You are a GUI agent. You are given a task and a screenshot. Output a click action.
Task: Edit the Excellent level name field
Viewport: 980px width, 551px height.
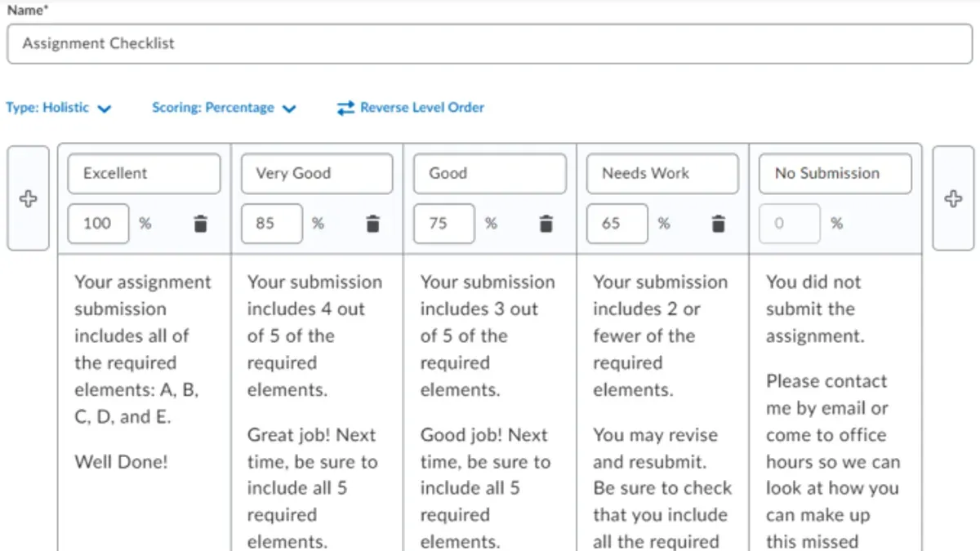[144, 174]
